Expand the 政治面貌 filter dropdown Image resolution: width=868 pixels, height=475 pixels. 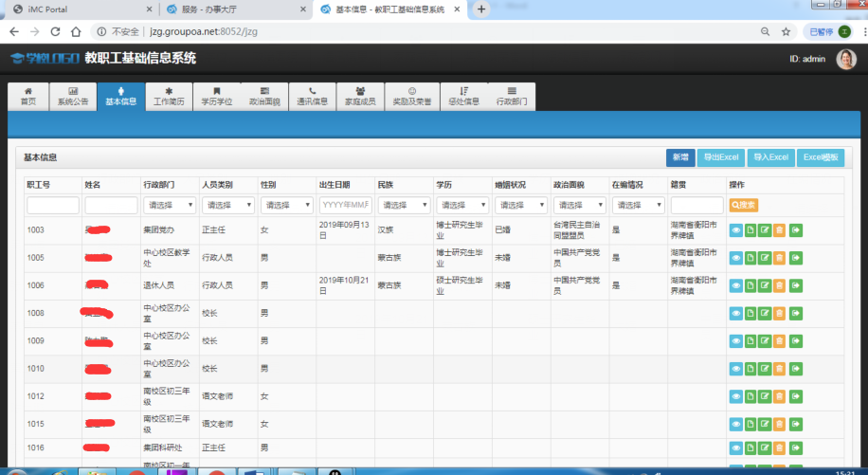click(x=580, y=206)
